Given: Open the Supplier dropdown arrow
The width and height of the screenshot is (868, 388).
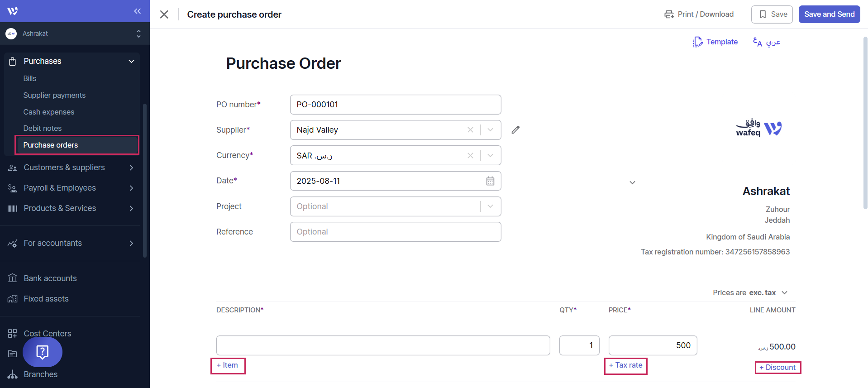Looking at the screenshot, I should click(x=490, y=130).
